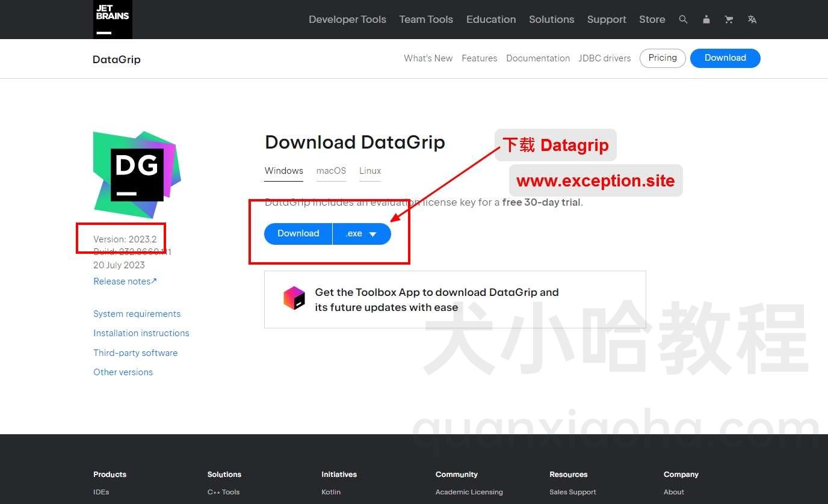Open the Documentation link
The image size is (828, 504).
(538, 58)
